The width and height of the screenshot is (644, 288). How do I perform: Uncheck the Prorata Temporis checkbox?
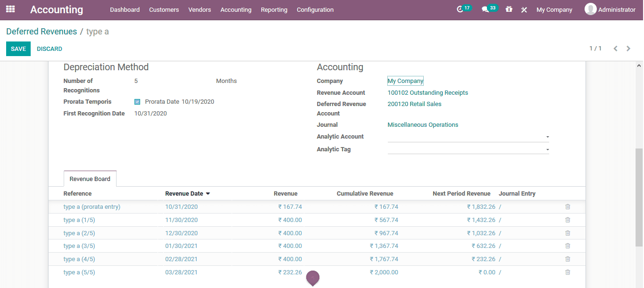pos(137,101)
